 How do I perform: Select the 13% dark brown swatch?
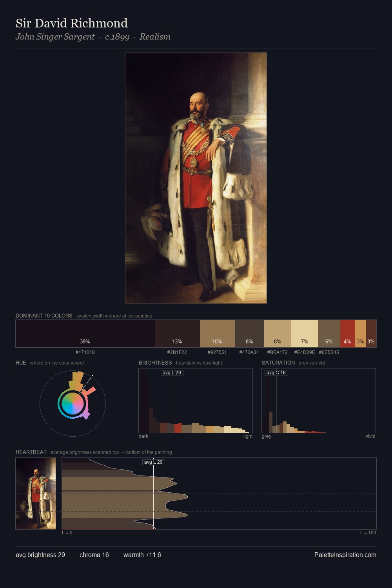[x=177, y=334]
